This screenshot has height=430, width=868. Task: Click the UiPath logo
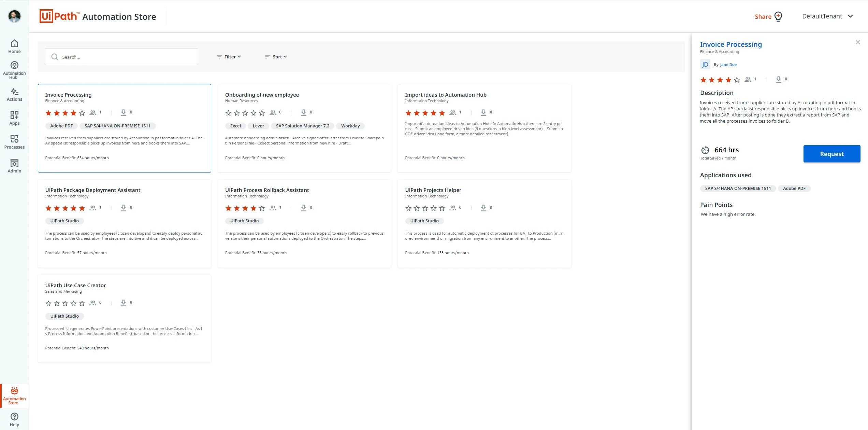[x=60, y=16]
